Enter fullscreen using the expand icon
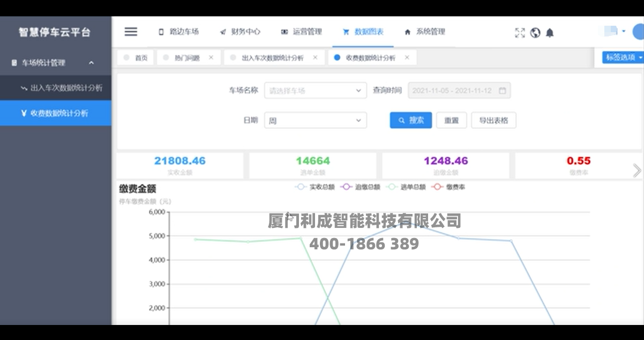The width and height of the screenshot is (644, 340). 520,33
